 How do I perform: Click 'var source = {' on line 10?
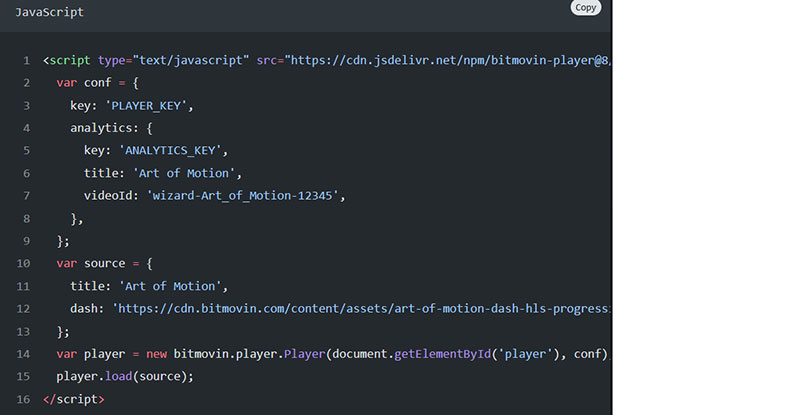(104, 263)
